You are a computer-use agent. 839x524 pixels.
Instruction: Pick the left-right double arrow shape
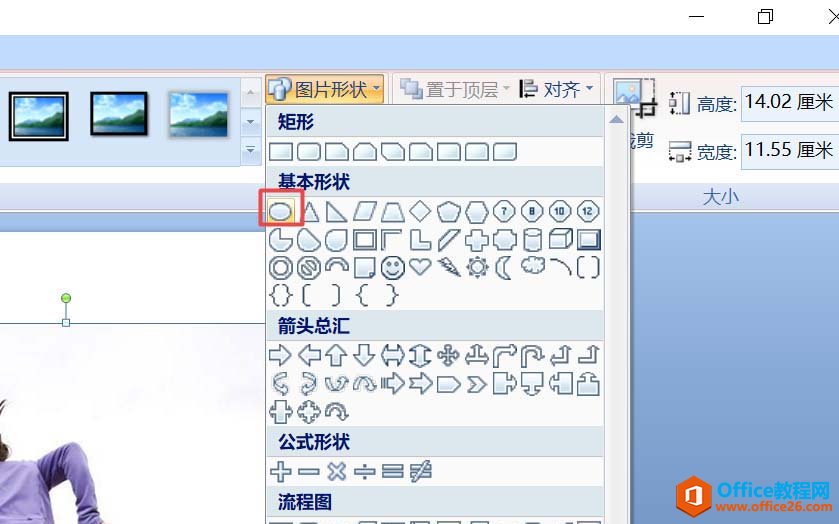click(392, 355)
